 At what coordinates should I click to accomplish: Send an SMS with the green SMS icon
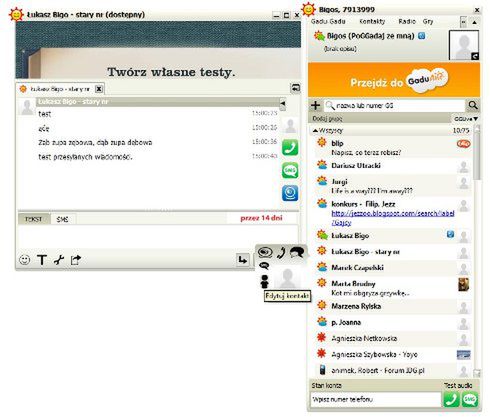coord(290,170)
